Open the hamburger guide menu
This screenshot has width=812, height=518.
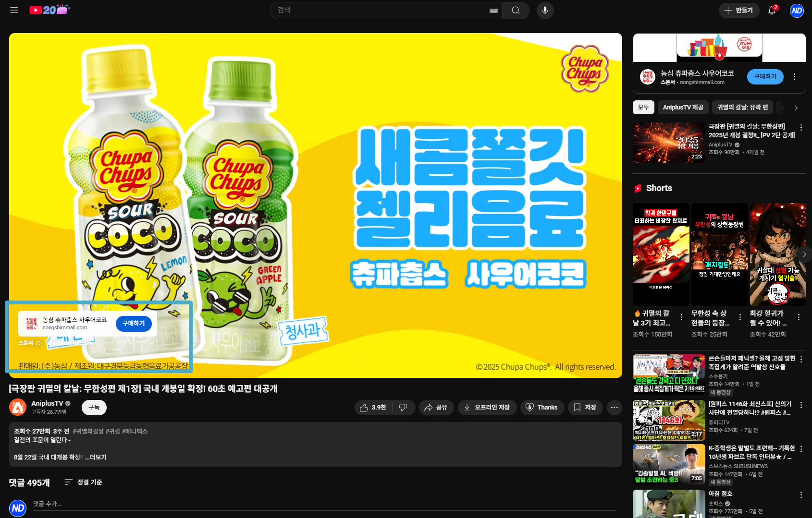pyautogui.click(x=14, y=10)
